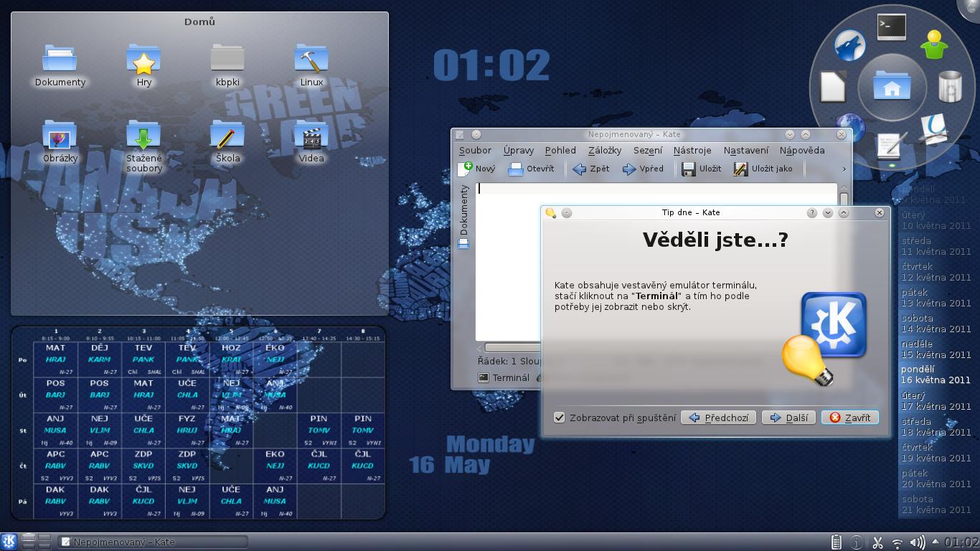This screenshot has height=551, width=980.
Task: Expand hidden system tray icons arrow
Action: [935, 542]
